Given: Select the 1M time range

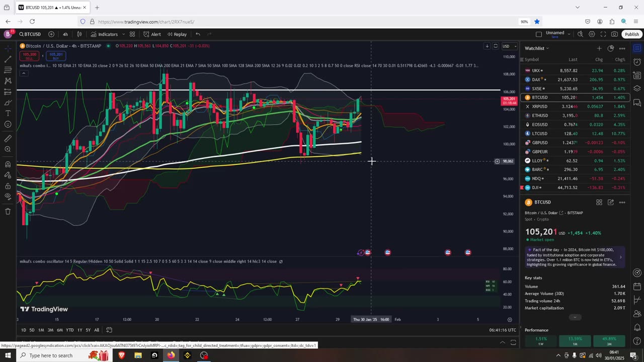Looking at the screenshot, I should point(41,330).
